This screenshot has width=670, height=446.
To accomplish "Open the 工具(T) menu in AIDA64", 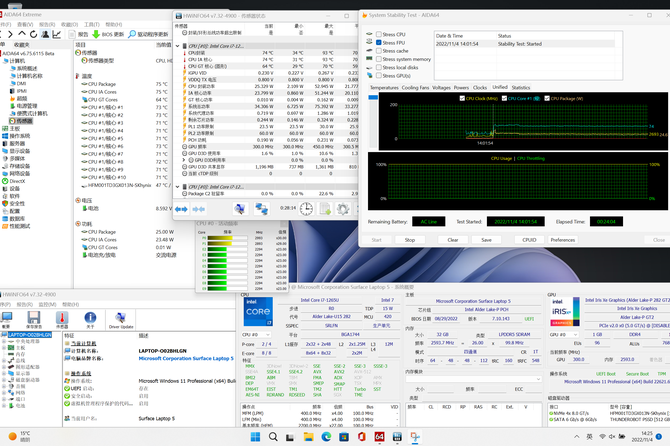I will click(91, 25).
